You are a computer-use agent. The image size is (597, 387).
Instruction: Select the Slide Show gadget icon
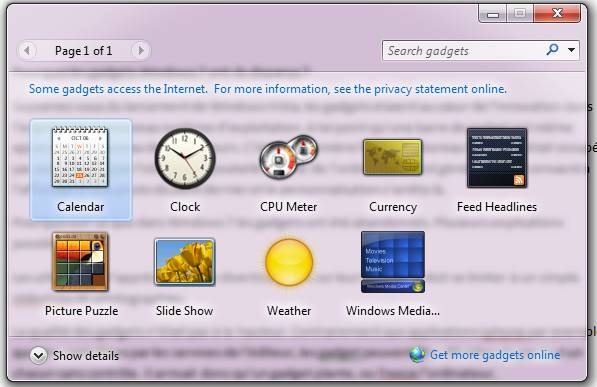coord(185,262)
